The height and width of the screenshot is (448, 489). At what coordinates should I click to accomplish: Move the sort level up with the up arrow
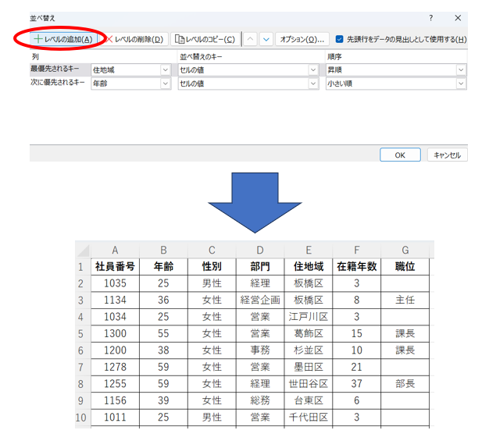pyautogui.click(x=250, y=39)
